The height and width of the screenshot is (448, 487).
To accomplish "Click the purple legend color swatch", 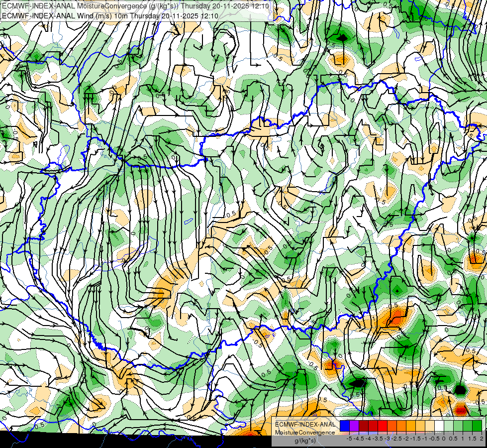I will [x=354, y=426].
